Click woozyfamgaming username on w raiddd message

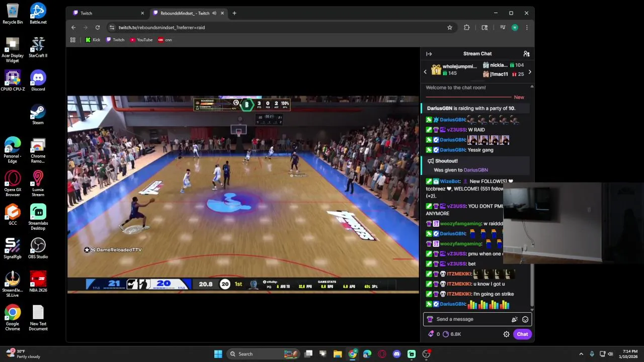461,224
